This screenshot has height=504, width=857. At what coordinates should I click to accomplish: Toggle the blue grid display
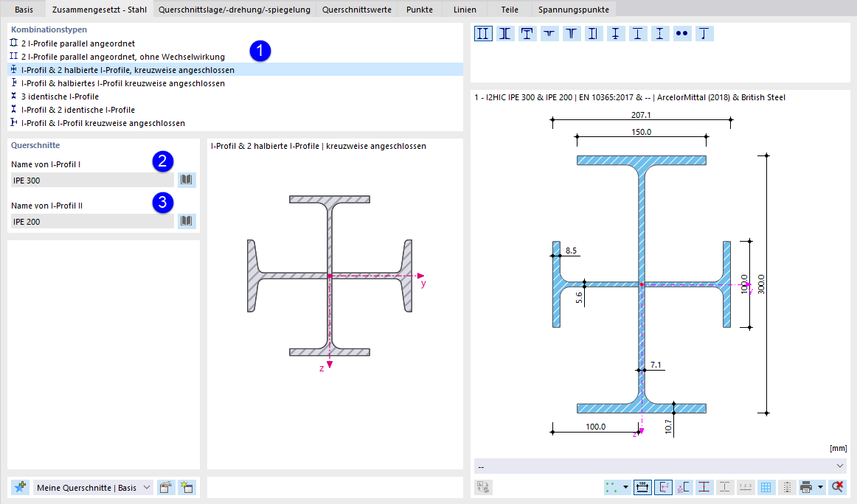766,487
